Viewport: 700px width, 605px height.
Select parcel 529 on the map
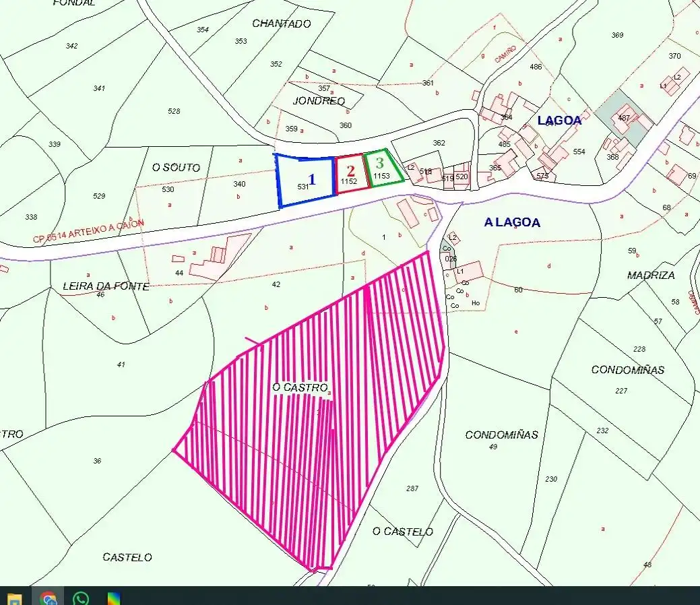click(x=99, y=196)
